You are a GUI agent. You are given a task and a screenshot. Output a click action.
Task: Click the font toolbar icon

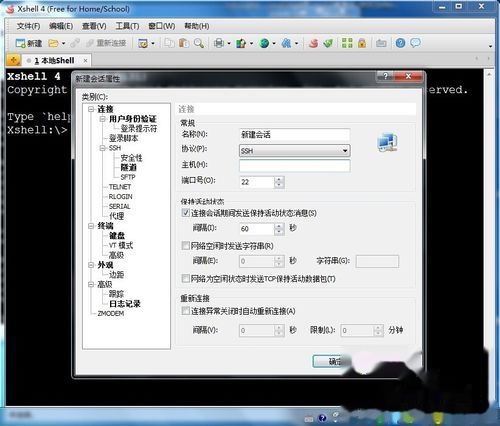tap(286, 43)
